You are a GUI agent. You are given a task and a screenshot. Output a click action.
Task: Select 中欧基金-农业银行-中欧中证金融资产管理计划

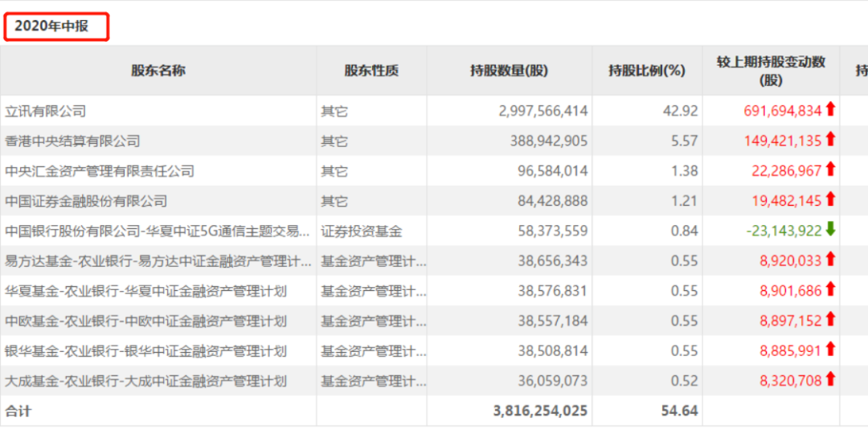click(145, 321)
